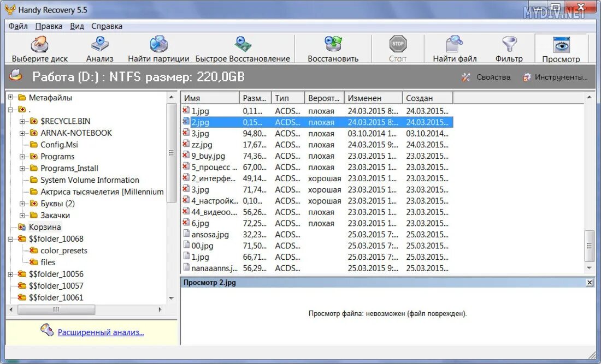
Task: Open the Фильтр tool
Action: click(x=509, y=49)
